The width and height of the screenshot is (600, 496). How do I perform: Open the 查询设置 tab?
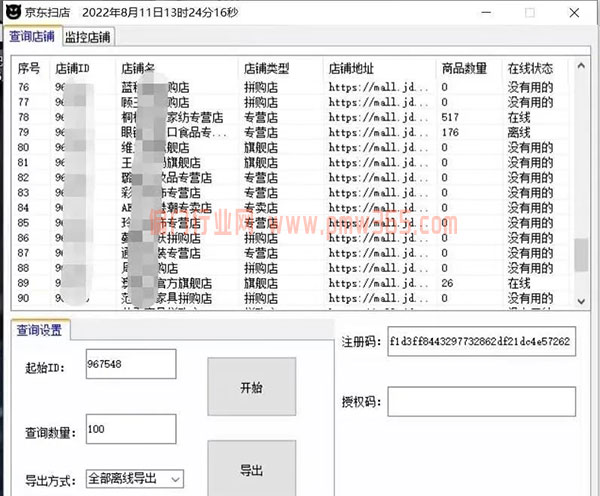(x=39, y=330)
